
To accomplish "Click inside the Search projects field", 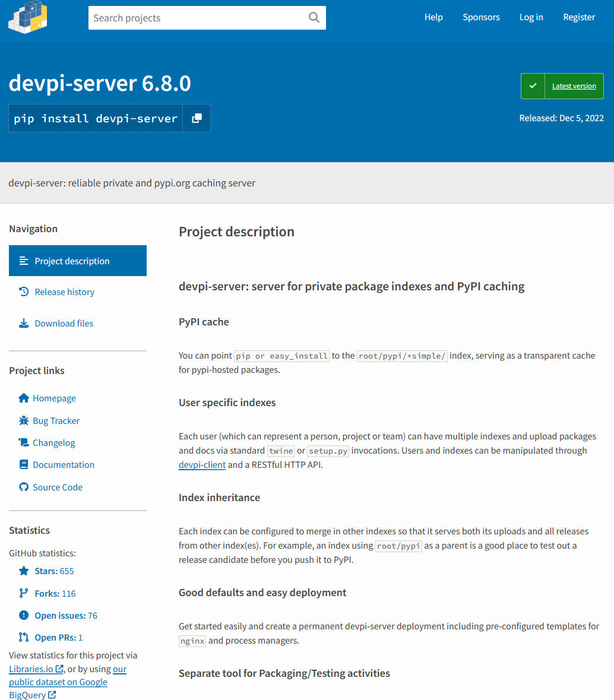I will (x=196, y=18).
